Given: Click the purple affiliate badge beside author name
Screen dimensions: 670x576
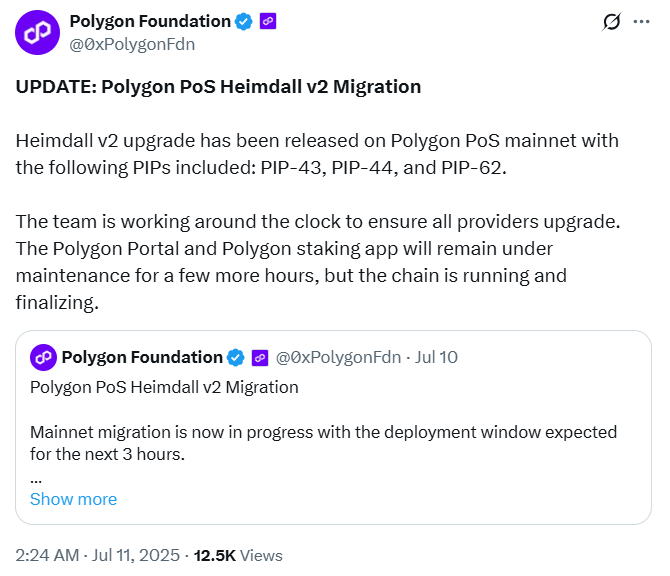Looking at the screenshot, I should (268, 21).
